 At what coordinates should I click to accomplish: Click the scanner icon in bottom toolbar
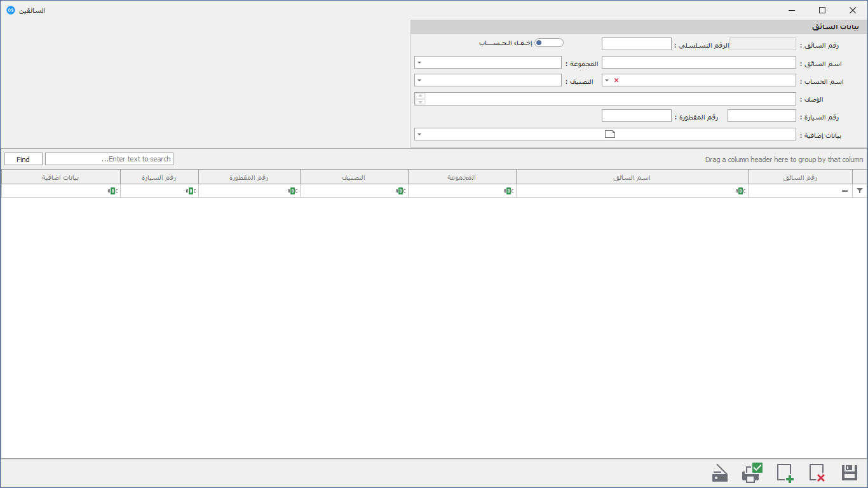pos(719,473)
